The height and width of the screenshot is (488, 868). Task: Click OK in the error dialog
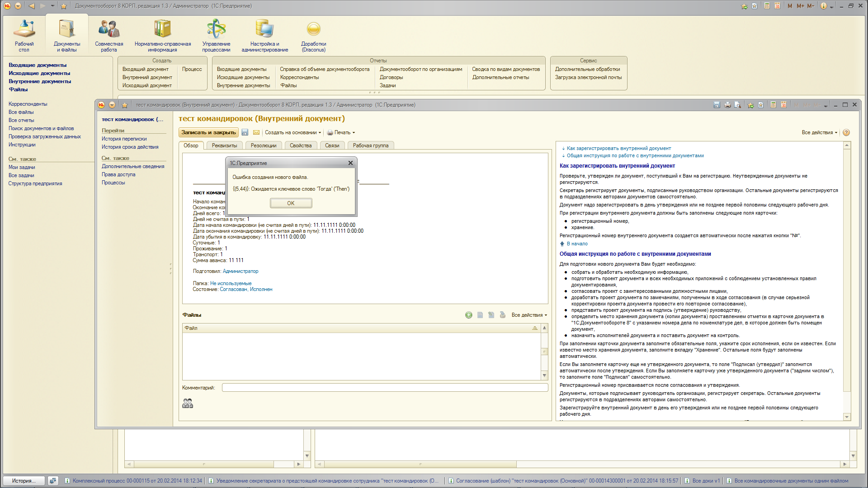[x=291, y=203]
